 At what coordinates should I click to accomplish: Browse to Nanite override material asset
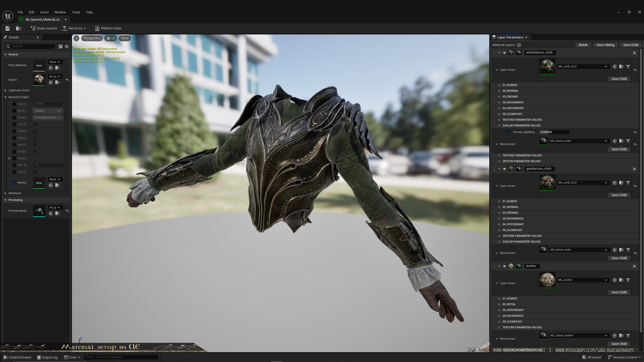(57, 186)
